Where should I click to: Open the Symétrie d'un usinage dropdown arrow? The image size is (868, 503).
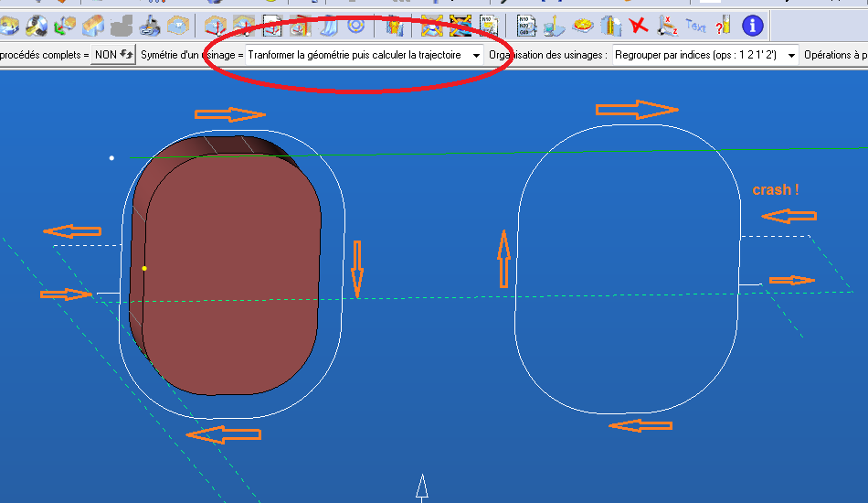click(x=475, y=56)
